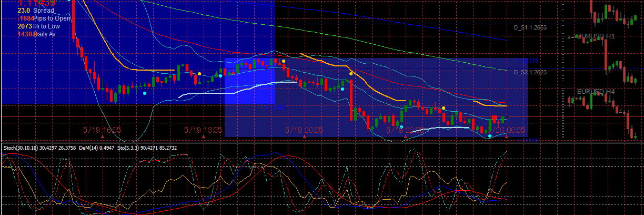Select the EURUSD H1 mini chart label

tap(596, 36)
